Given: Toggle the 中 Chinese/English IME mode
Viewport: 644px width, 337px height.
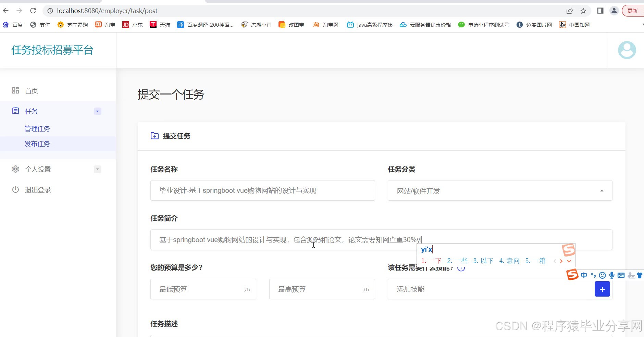Looking at the screenshot, I should point(584,275).
